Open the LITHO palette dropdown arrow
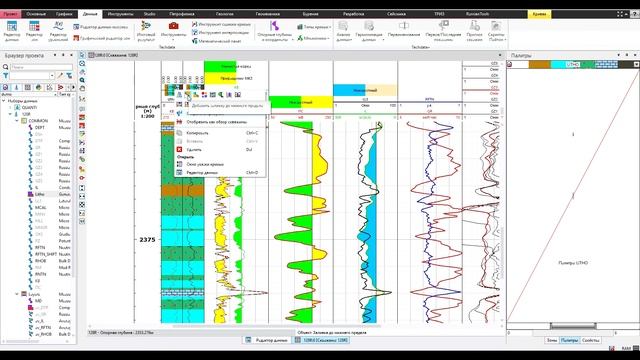This screenshot has width=640, height=360. click(x=636, y=64)
